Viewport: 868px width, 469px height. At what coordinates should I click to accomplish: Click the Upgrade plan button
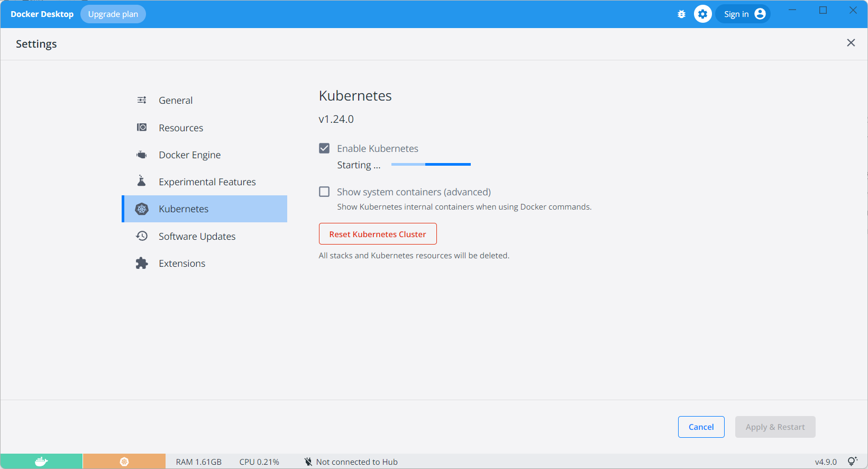113,14
